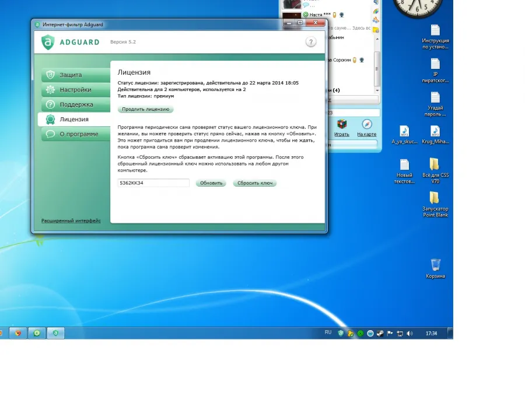
Task: Select the Запускатор Point Blank folder
Action: coord(435,205)
